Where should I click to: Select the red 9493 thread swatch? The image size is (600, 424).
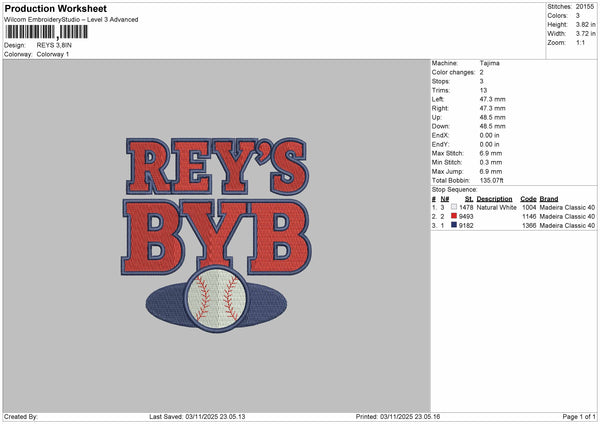tap(455, 216)
